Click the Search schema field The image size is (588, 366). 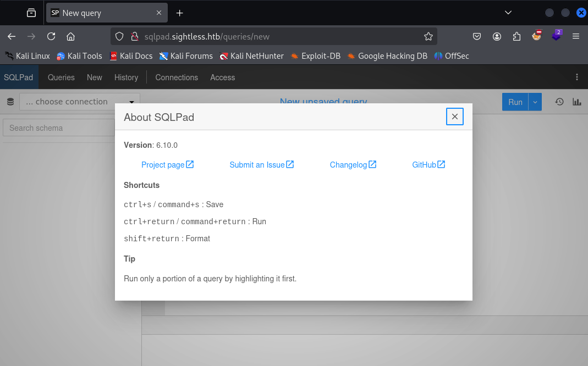coord(59,127)
